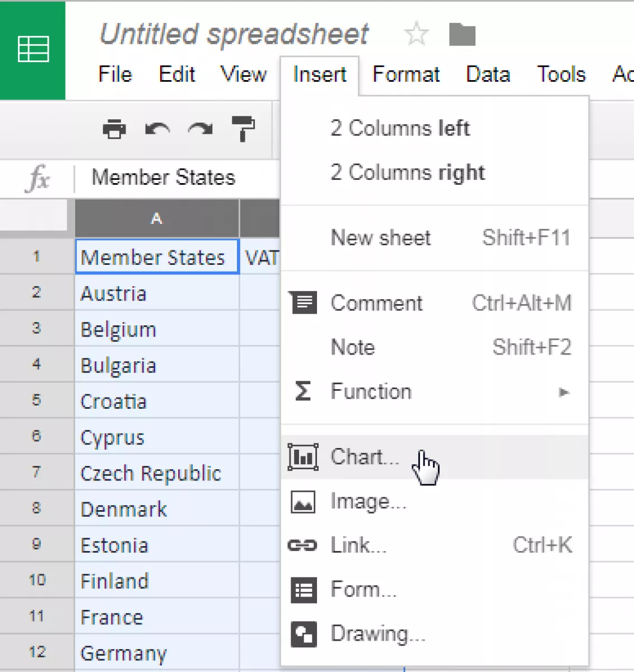
Task: Insert a Comment from the menu
Action: tap(376, 303)
